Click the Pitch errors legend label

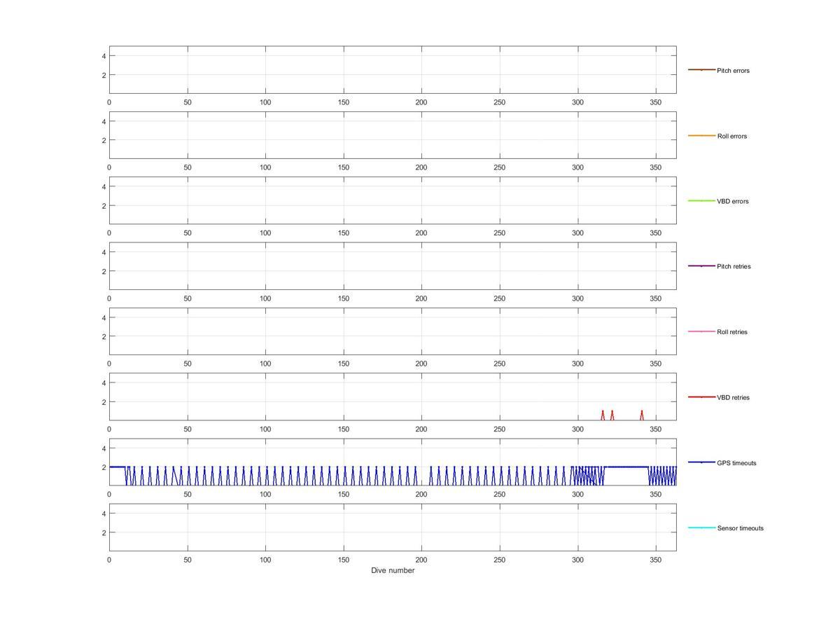click(x=733, y=71)
